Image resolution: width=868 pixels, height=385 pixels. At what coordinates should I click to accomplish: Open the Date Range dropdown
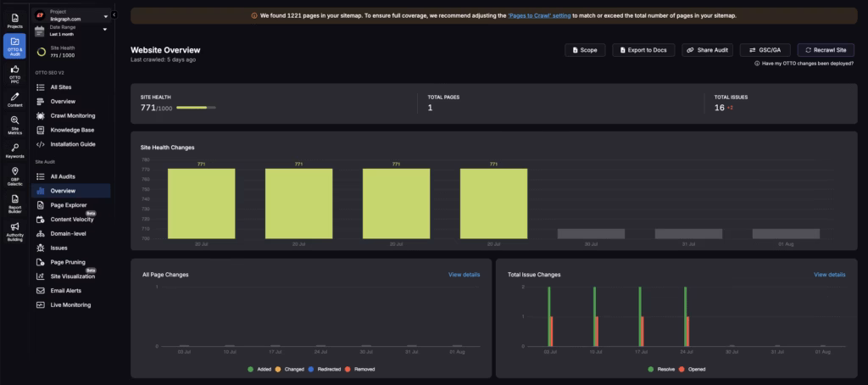point(105,30)
